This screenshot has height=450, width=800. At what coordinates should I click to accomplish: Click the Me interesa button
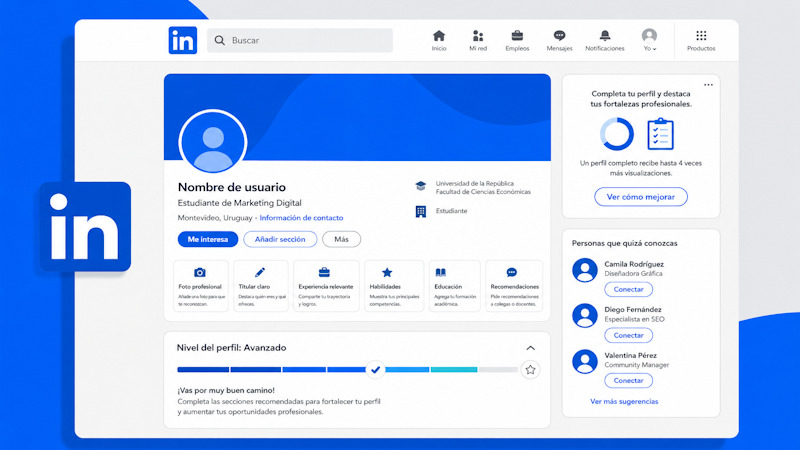[x=208, y=239]
